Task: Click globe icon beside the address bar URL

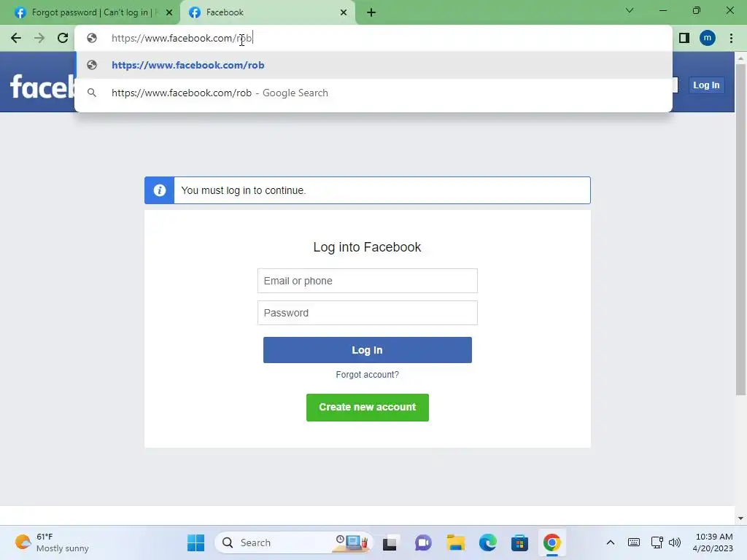Action: click(x=92, y=38)
